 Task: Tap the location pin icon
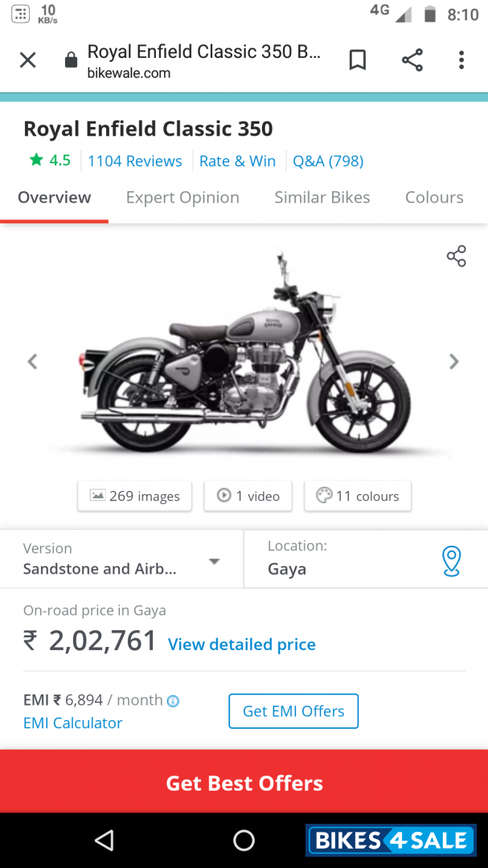coord(452,560)
